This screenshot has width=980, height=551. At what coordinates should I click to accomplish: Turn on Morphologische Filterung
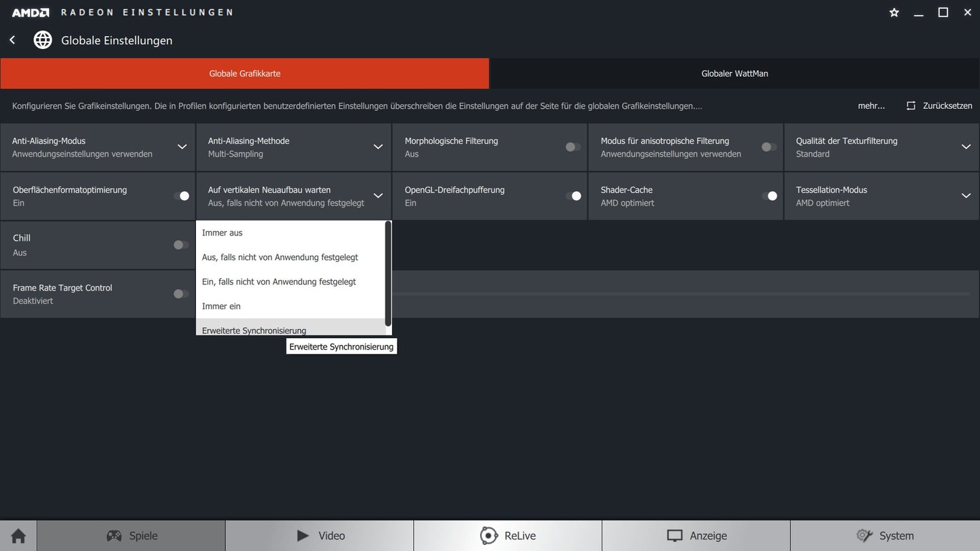pyautogui.click(x=571, y=146)
